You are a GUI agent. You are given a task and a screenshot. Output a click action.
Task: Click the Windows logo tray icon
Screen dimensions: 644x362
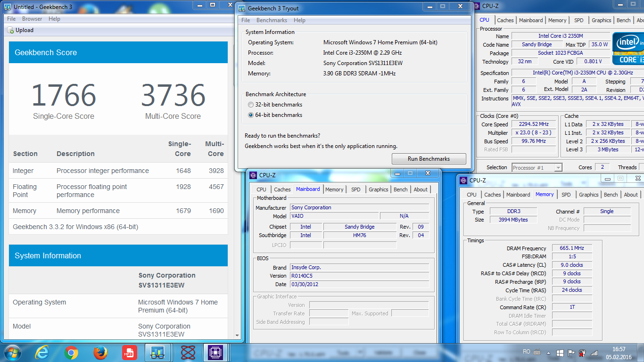[560, 353]
